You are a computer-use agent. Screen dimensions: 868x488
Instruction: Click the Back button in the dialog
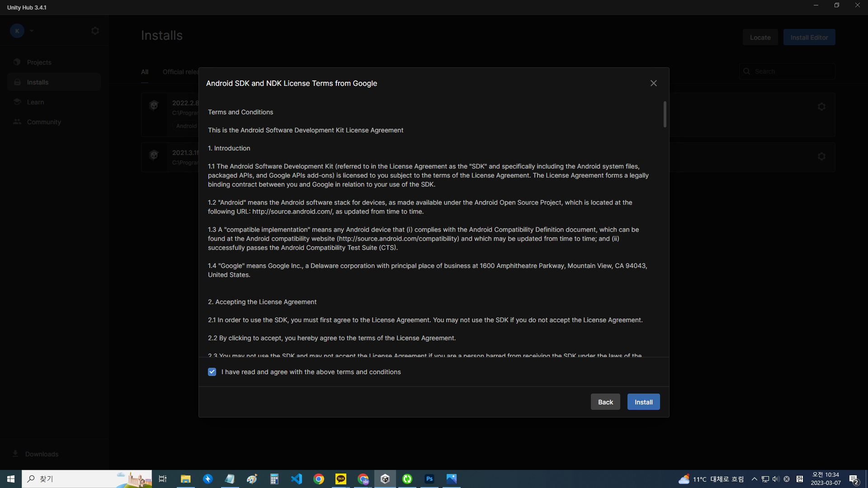point(605,402)
